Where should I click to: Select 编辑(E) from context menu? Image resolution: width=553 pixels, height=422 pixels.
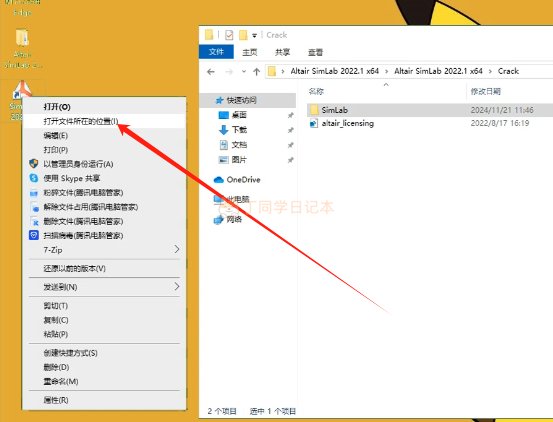(x=104, y=135)
